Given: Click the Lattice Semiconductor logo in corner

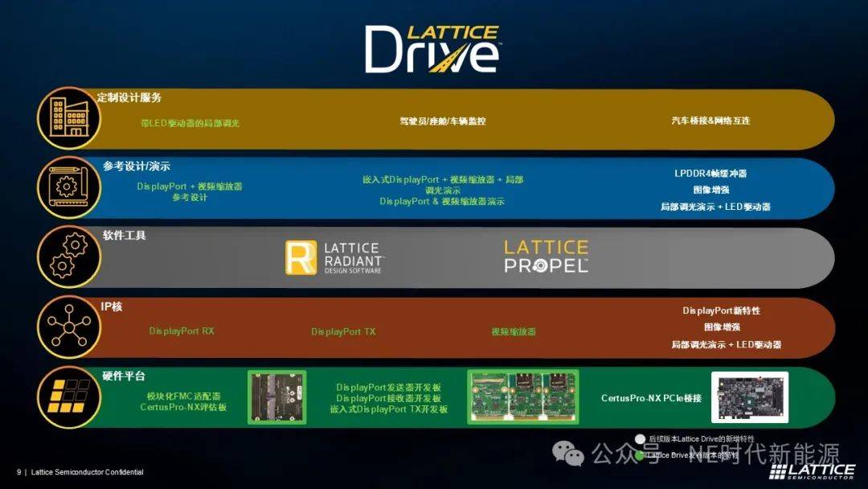Looking at the screenshot, I should point(812,471).
